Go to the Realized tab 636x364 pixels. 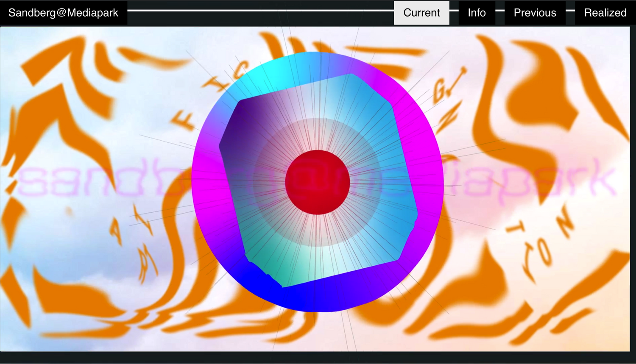point(605,13)
